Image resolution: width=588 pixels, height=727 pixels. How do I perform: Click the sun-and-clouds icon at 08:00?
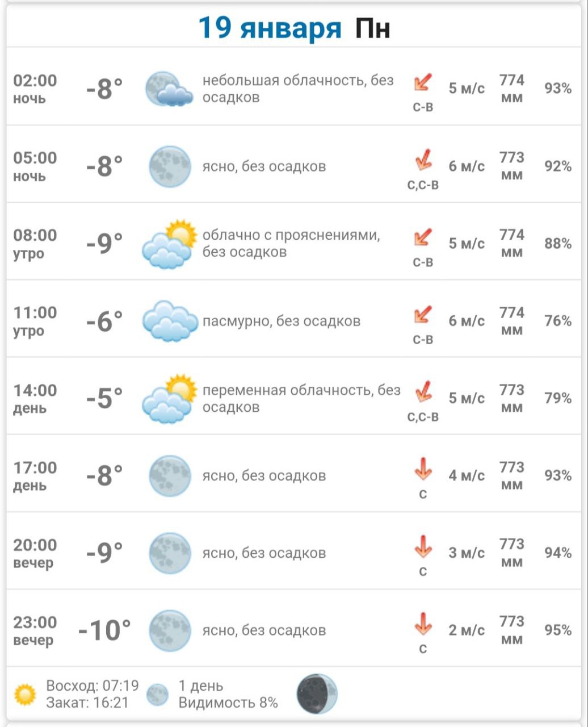click(x=169, y=244)
